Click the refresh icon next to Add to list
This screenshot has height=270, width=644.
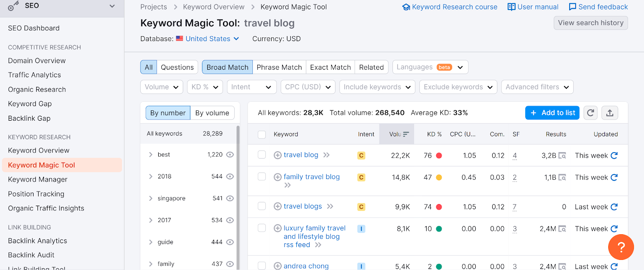(x=590, y=113)
